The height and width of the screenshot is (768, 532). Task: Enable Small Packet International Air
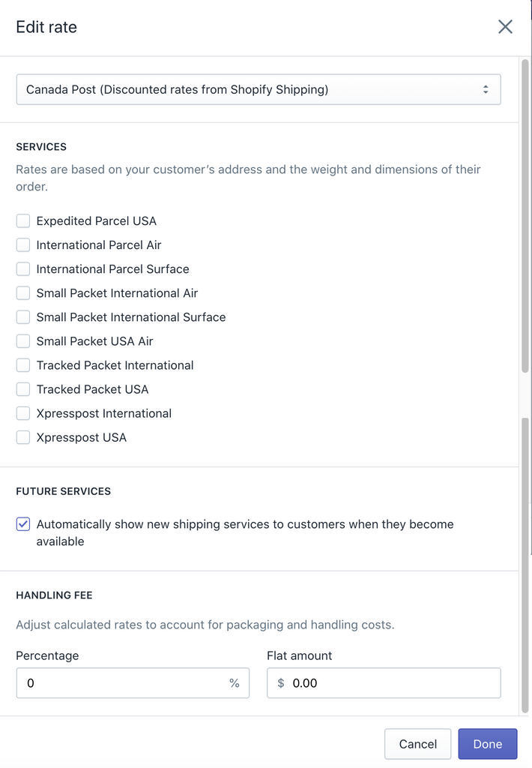coord(22,292)
